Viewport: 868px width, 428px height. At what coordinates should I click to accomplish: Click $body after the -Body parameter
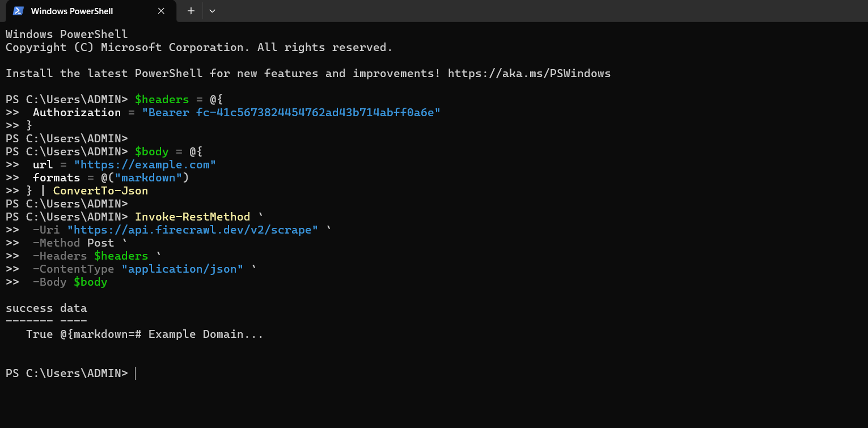(90, 282)
